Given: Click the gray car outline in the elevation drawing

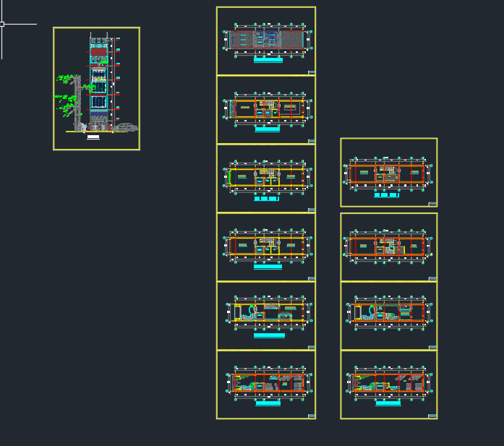Looking at the screenshot, I should [x=125, y=127].
